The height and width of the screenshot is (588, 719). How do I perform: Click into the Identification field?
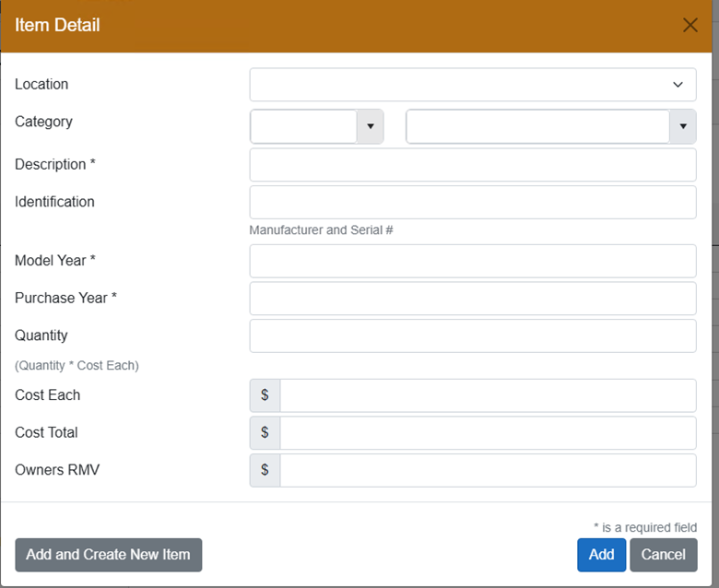(472, 203)
